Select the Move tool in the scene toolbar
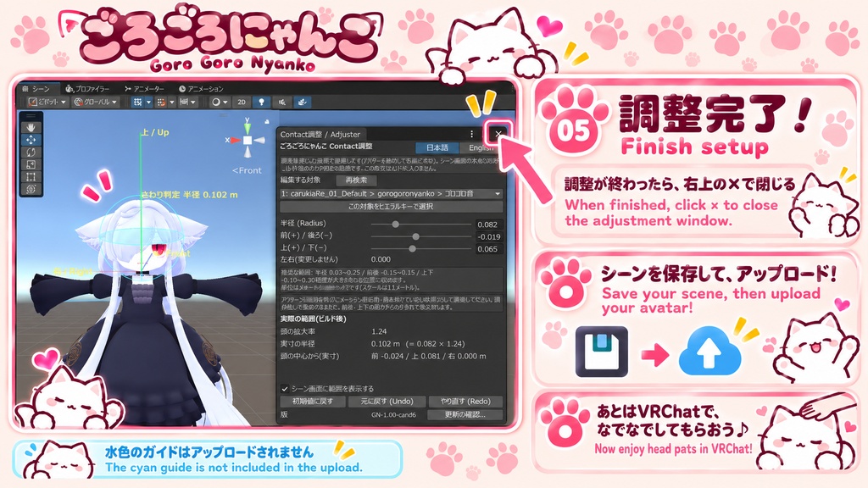 (x=31, y=140)
